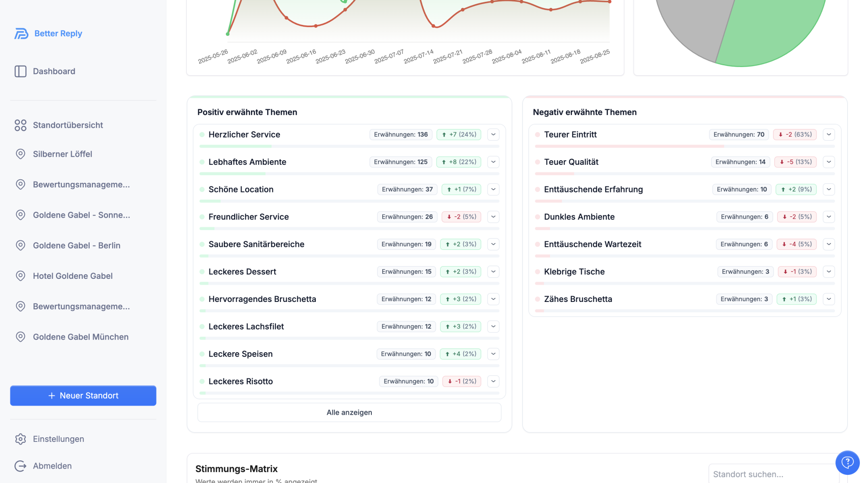Select Hotel Goldene Gabel in sidebar
868x483 pixels.
coord(72,276)
